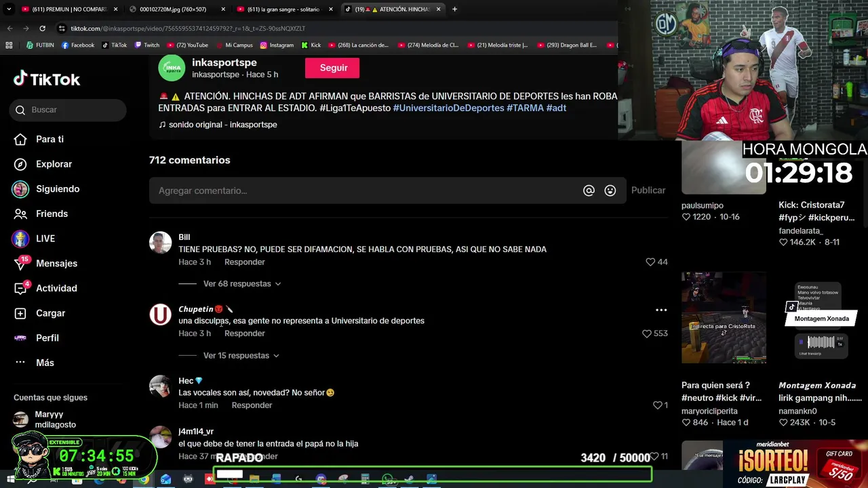Click Seguir to follow inkasportspe
Screen dimensions: 868x488
tap(332, 68)
